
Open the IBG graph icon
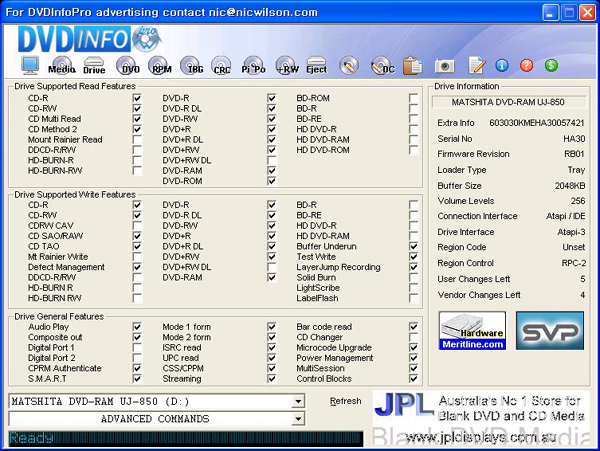coord(191,65)
